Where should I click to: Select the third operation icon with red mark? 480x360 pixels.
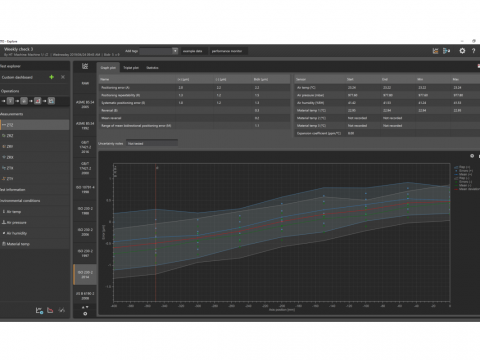pos(38,101)
